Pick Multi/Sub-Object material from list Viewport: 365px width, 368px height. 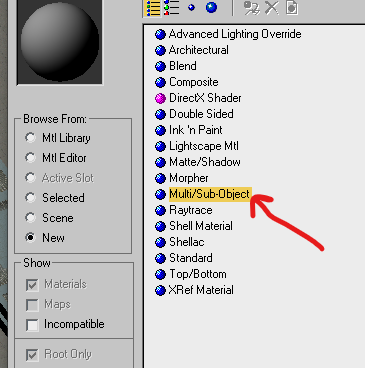tap(209, 194)
